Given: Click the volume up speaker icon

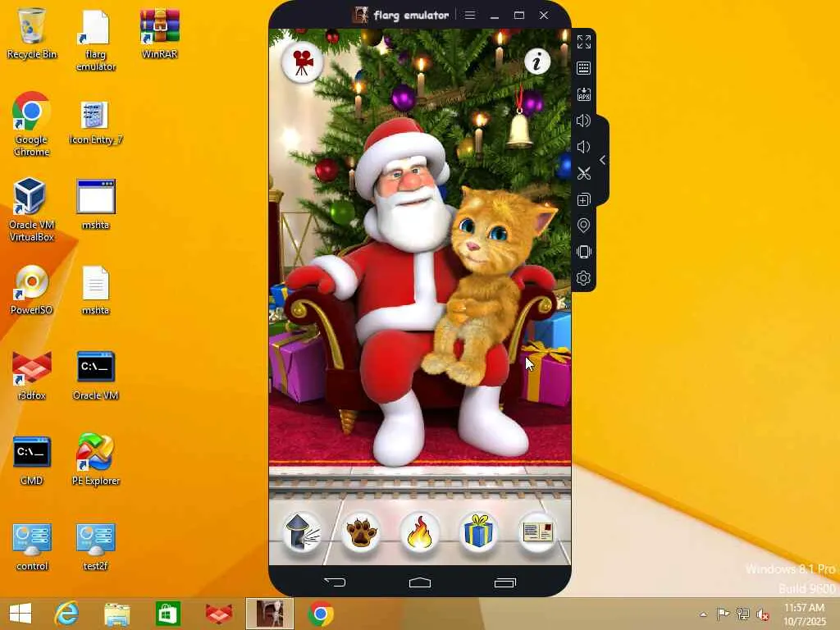Looking at the screenshot, I should coord(584,121).
